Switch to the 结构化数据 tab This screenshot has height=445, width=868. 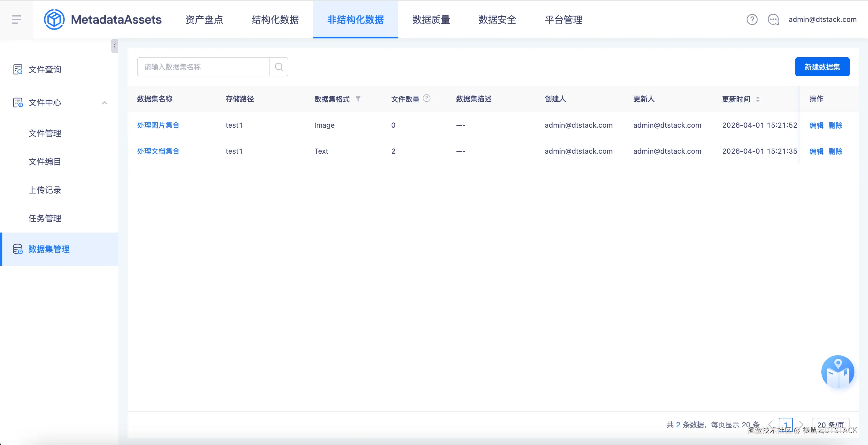(275, 20)
